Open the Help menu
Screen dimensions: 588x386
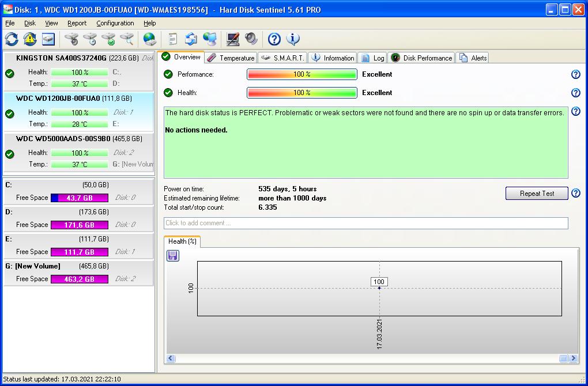point(150,23)
